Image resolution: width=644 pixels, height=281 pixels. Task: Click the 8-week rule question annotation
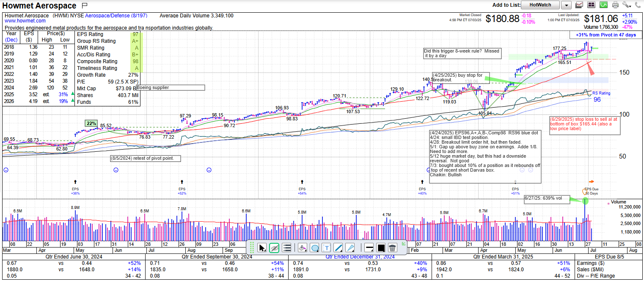coord(462,53)
